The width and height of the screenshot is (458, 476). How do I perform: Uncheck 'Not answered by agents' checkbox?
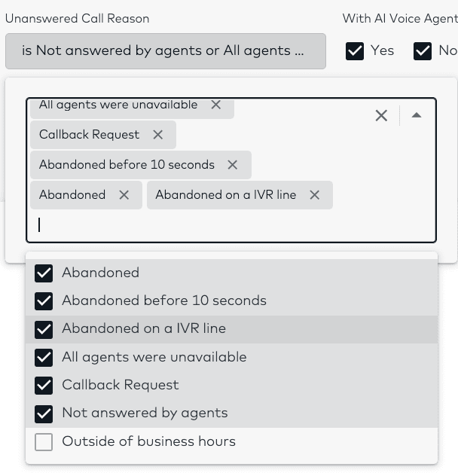pyautogui.click(x=44, y=413)
